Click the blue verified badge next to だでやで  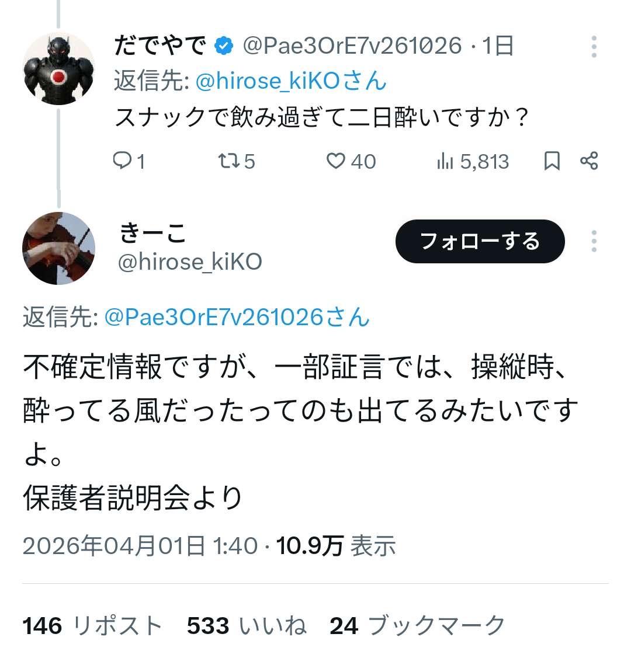[x=224, y=46]
